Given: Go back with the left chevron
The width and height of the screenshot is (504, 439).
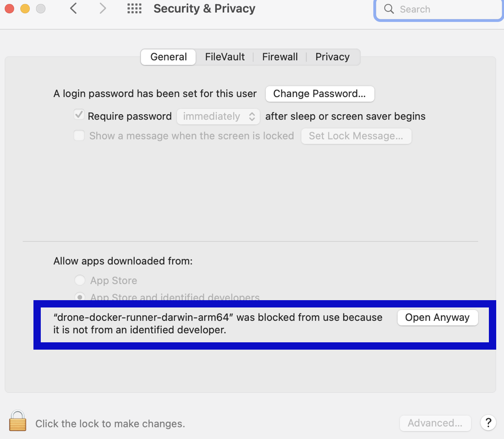Looking at the screenshot, I should click(73, 9).
